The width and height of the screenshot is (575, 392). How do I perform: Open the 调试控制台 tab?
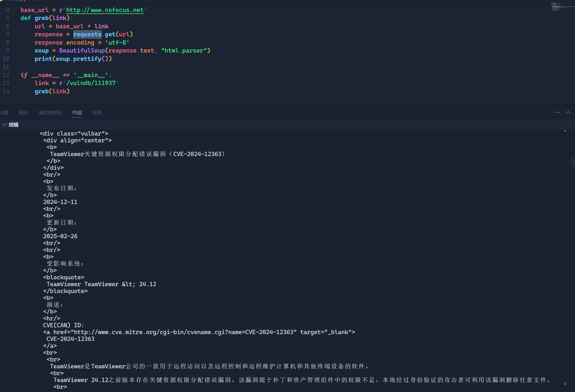(x=50, y=113)
